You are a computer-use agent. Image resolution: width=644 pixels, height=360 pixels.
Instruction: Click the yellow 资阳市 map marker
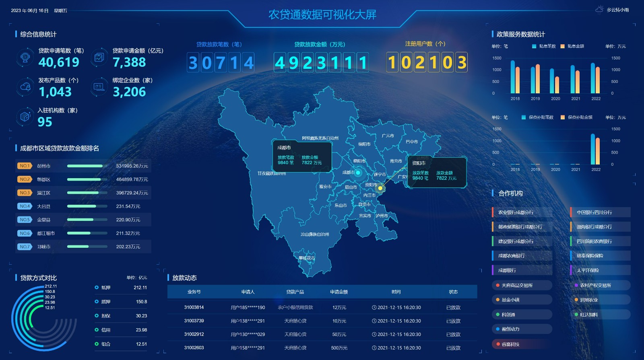click(380, 188)
